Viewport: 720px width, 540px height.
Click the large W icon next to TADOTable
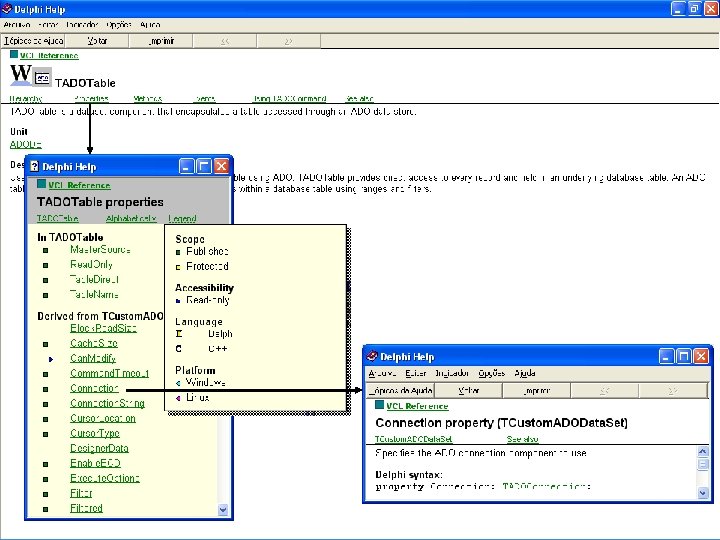click(21, 74)
